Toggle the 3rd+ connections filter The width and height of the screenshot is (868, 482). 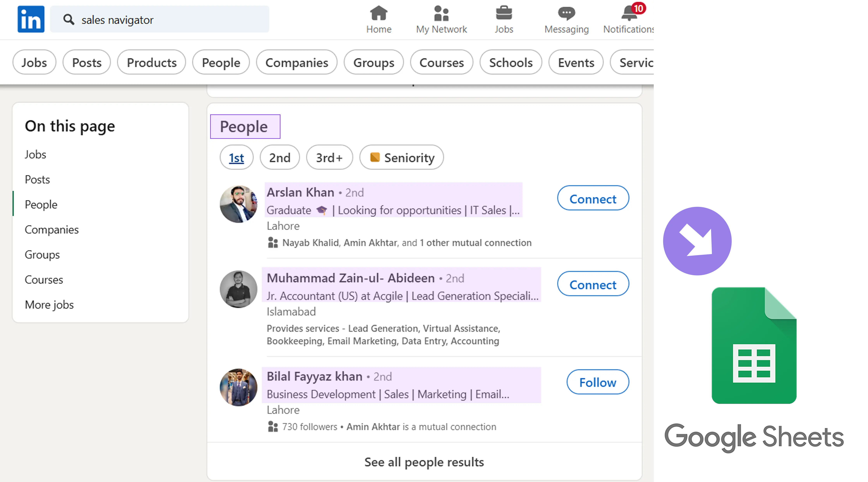[330, 157]
